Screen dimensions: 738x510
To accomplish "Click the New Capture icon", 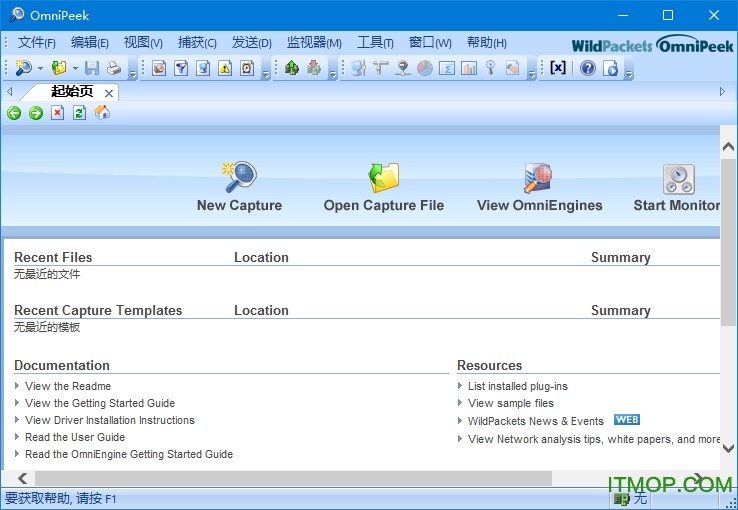I will [239, 178].
